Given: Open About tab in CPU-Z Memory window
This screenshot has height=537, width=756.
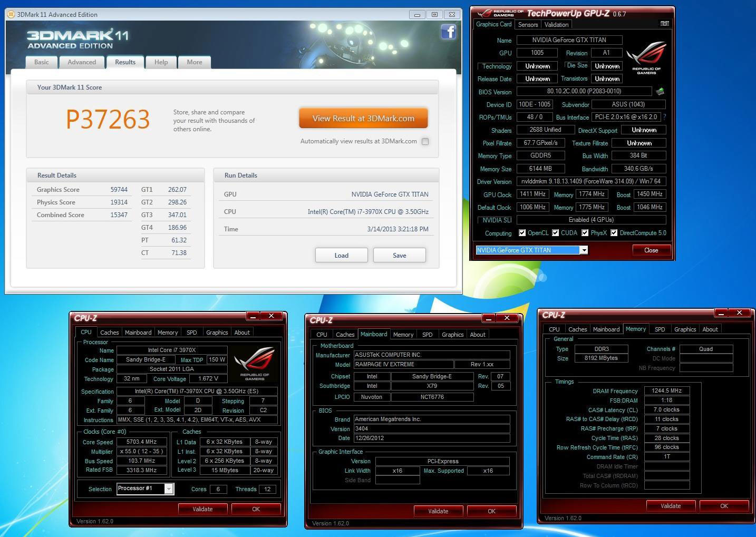Looking at the screenshot, I should pos(710,329).
